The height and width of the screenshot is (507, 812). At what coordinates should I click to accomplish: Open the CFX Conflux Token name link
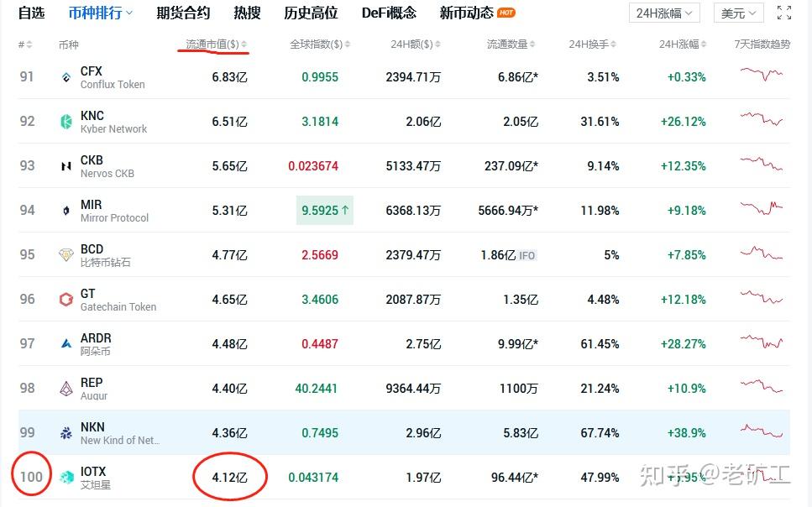tap(113, 78)
